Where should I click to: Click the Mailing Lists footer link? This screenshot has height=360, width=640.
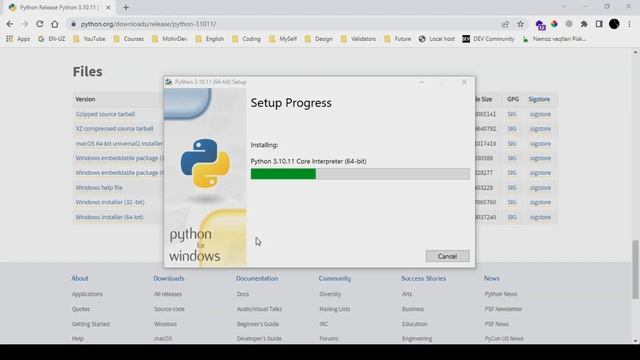pos(334,309)
